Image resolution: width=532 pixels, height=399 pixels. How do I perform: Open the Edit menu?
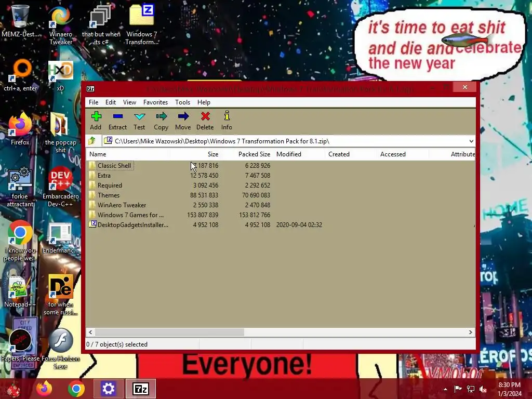coord(111,102)
